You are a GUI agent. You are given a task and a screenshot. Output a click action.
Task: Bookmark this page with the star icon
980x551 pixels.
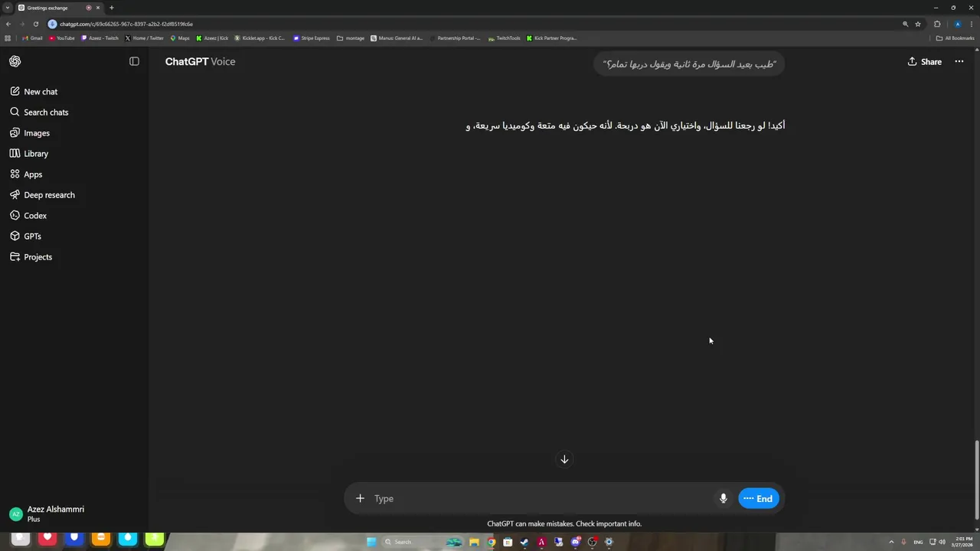tap(917, 24)
